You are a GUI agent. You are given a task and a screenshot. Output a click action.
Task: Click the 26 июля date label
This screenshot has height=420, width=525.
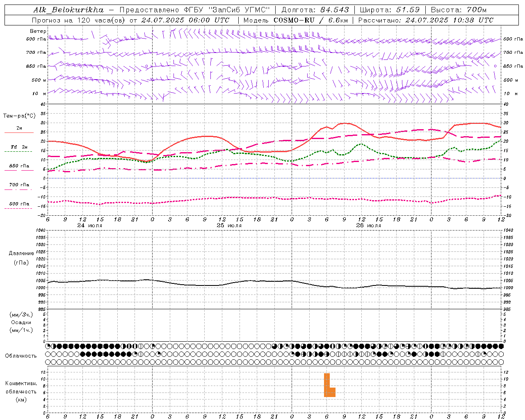click(368, 226)
